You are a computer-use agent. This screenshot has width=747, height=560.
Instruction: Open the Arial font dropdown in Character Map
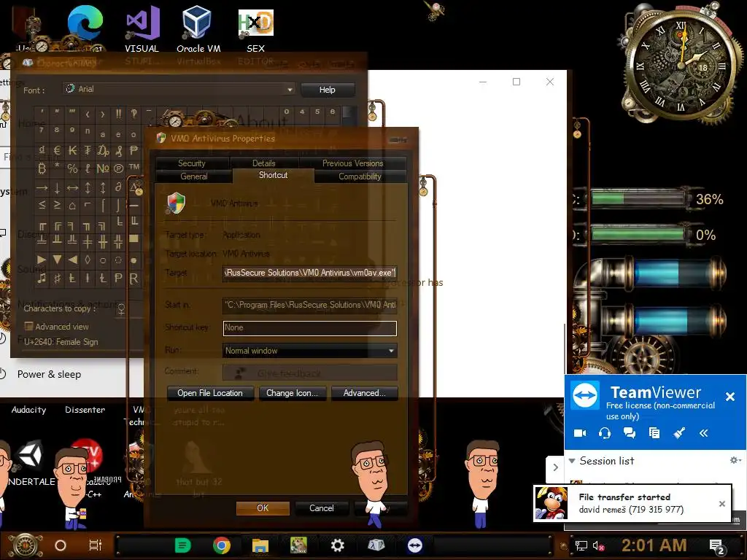pyautogui.click(x=179, y=89)
